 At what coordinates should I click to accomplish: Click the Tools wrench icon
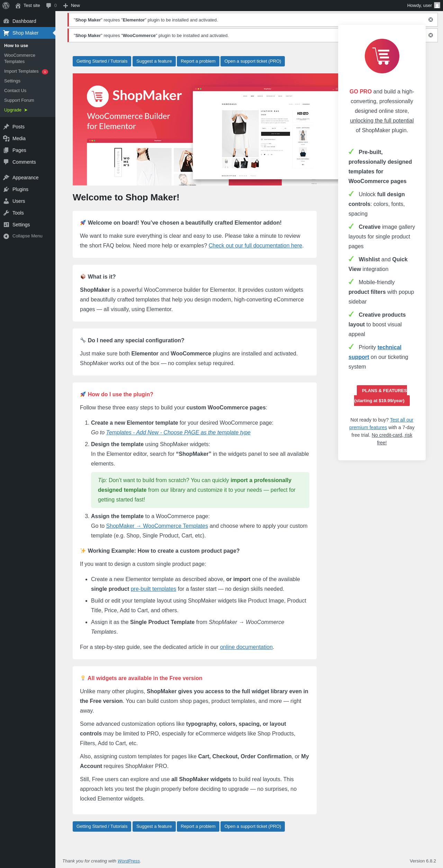(x=6, y=213)
